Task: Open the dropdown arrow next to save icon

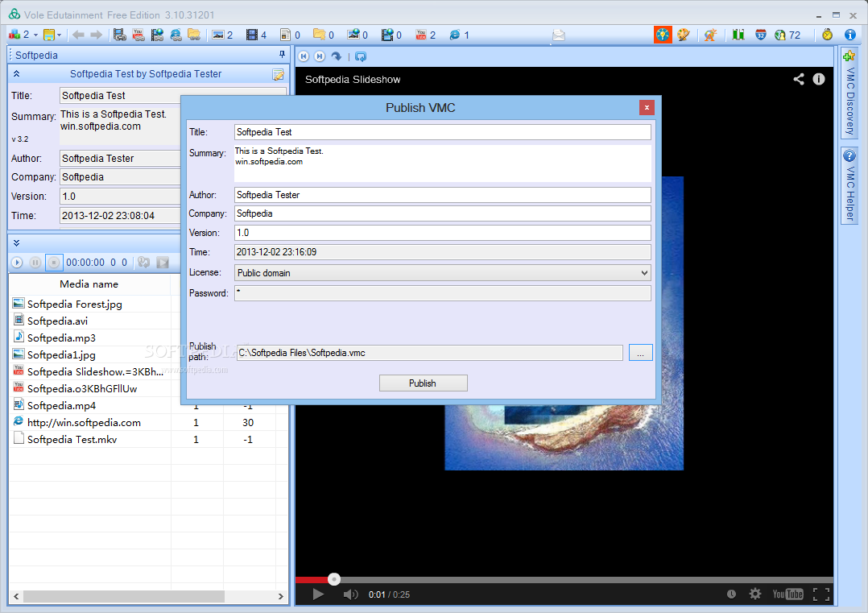Action: [x=60, y=35]
